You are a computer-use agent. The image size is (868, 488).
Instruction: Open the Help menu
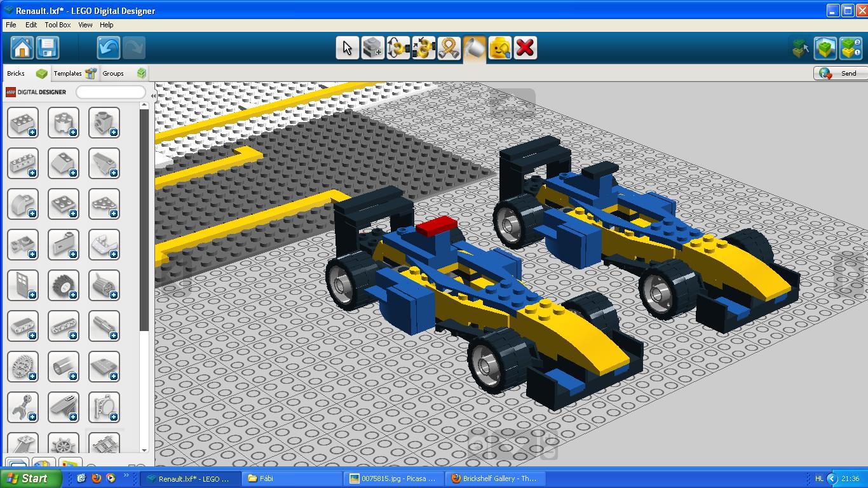pos(107,25)
